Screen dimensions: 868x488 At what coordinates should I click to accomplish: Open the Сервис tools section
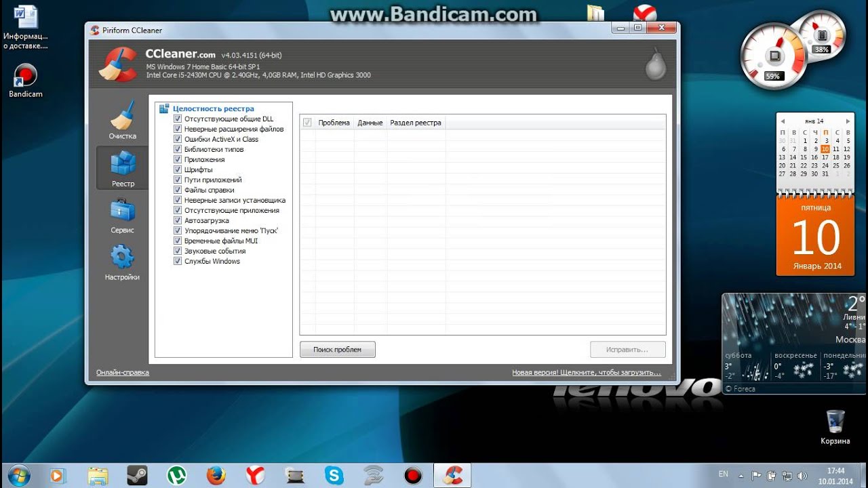pyautogui.click(x=123, y=216)
